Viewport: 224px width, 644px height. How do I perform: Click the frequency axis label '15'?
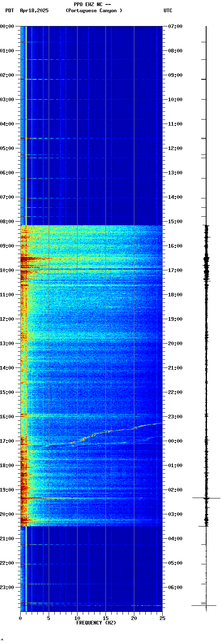click(106, 618)
